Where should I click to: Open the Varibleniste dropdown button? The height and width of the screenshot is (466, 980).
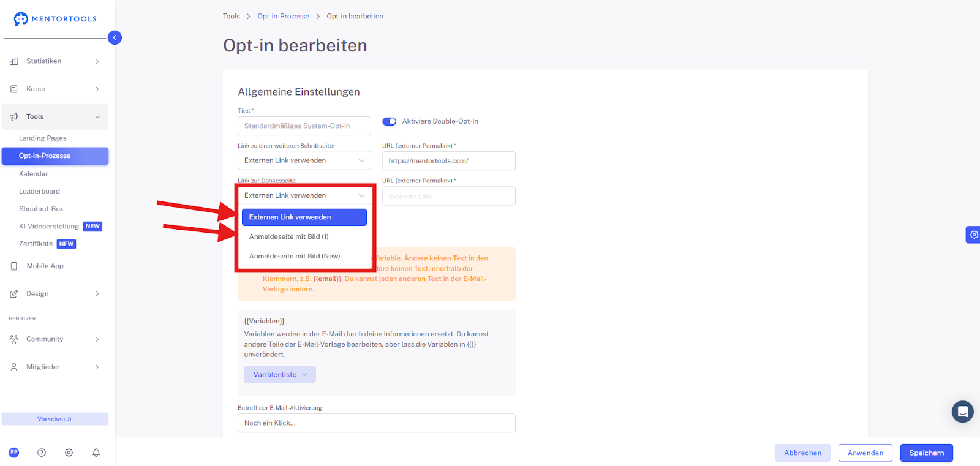(280, 375)
